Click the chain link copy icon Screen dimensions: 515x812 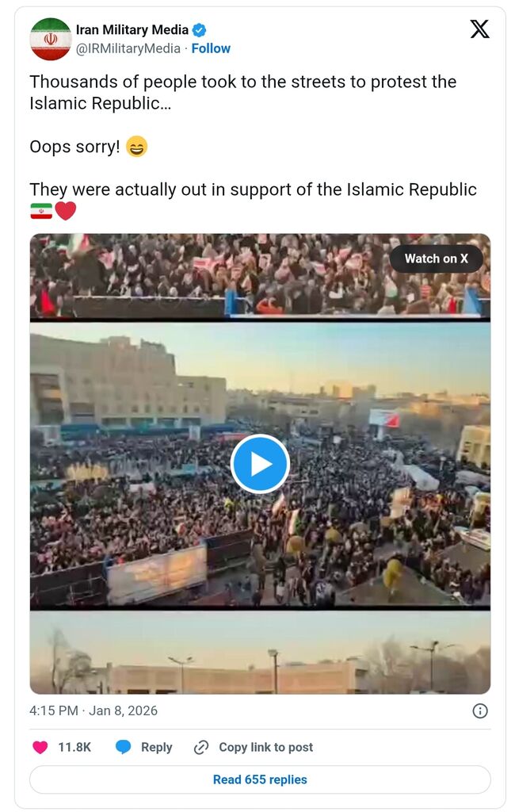tap(200, 747)
